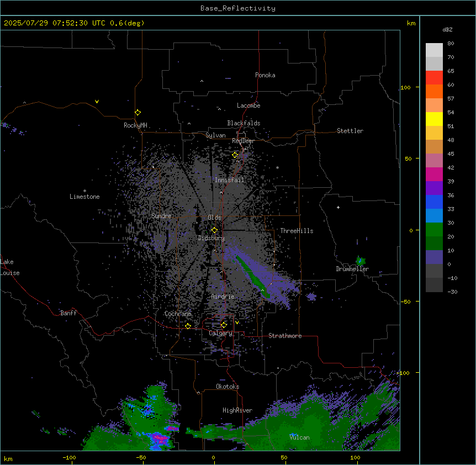Select the yellow diamond marker below Cochrane
The image size is (476, 465).
pyautogui.click(x=188, y=326)
